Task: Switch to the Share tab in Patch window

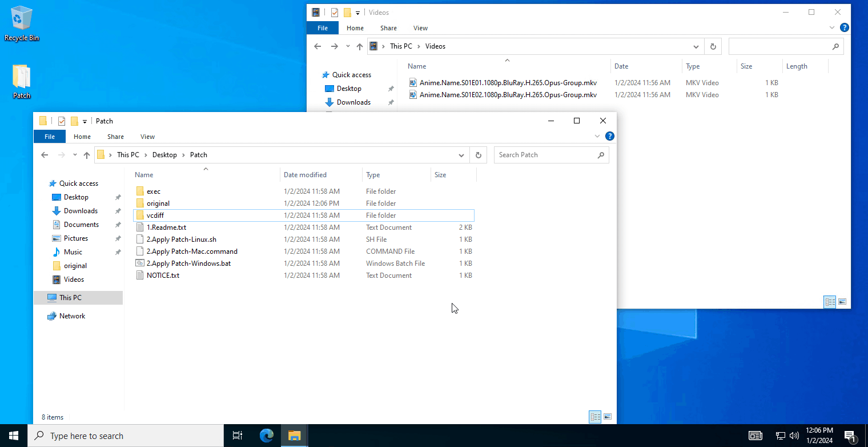Action: 115,137
